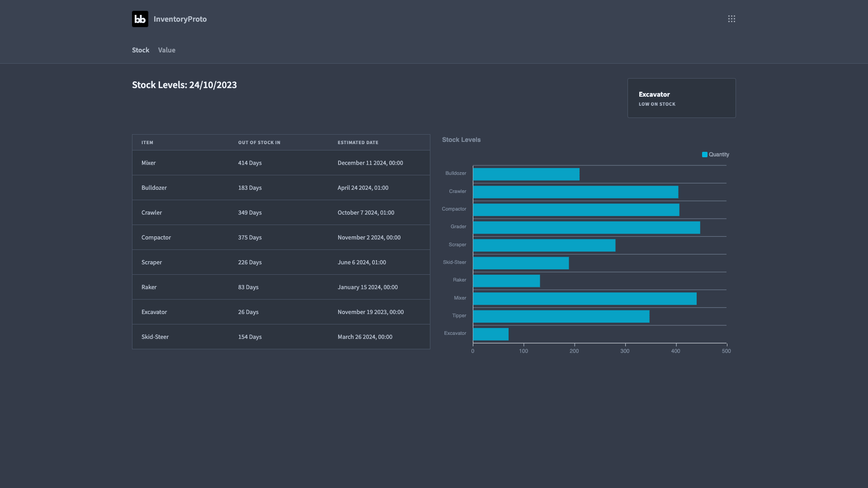Image resolution: width=868 pixels, height=488 pixels.
Task: Click the March 26 2024, 00:00 date
Action: [365, 337]
